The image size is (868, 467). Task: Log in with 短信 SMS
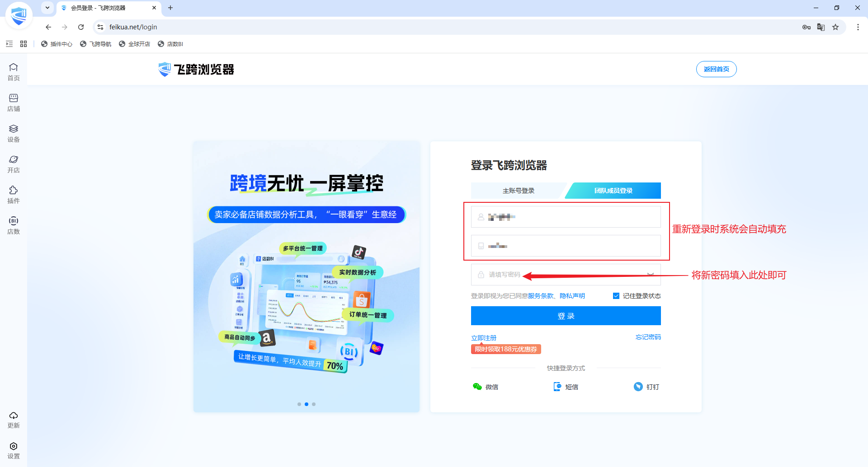click(x=566, y=387)
